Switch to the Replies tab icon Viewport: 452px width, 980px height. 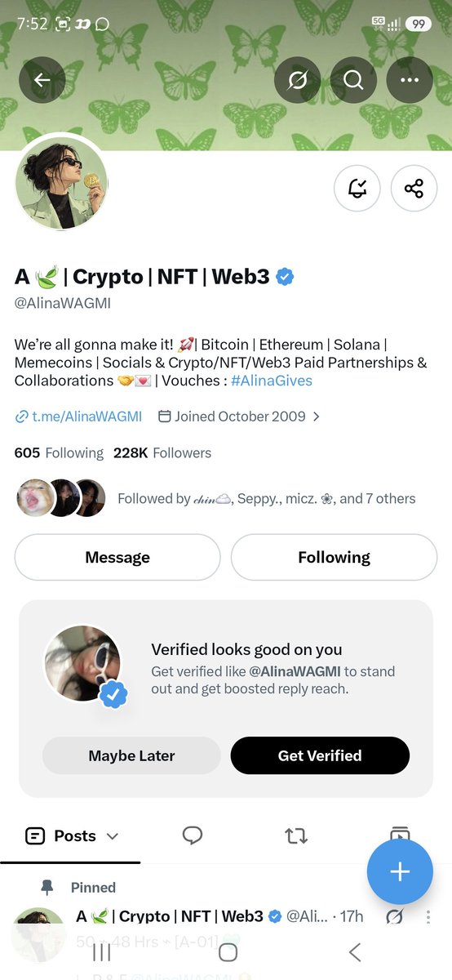pos(193,835)
